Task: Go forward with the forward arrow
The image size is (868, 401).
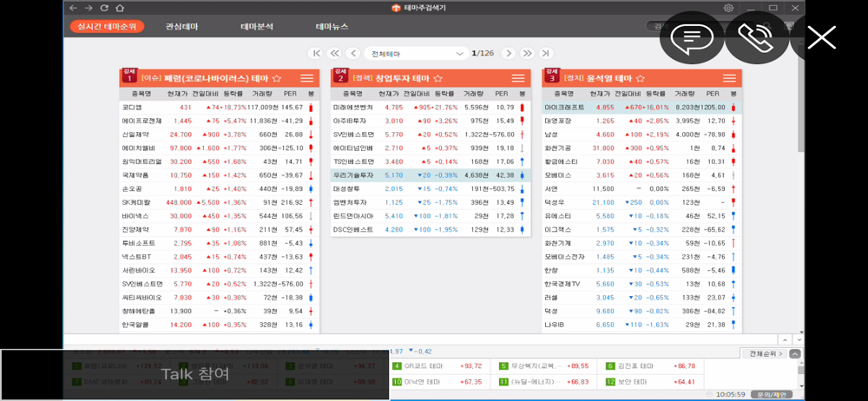Action: (x=89, y=8)
